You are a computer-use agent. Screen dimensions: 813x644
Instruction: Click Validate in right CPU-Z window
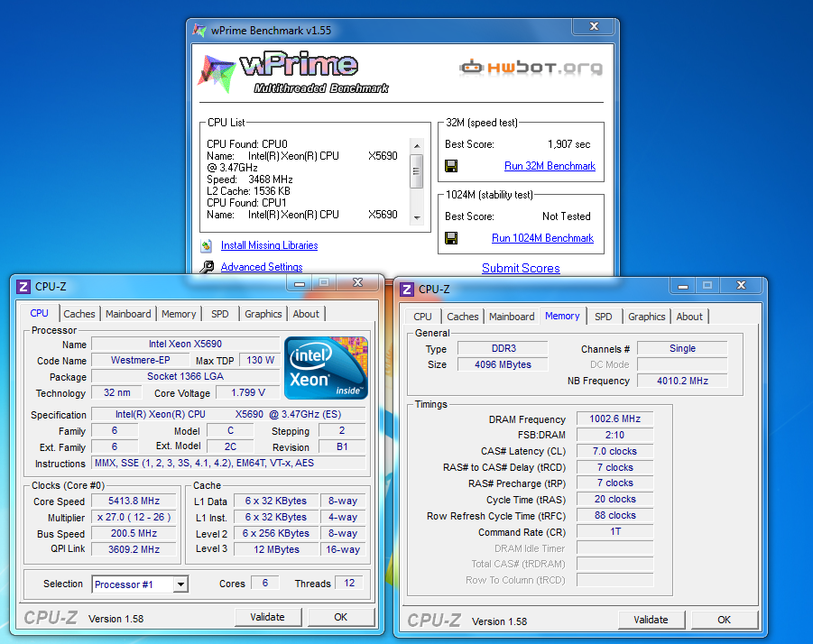pyautogui.click(x=651, y=620)
